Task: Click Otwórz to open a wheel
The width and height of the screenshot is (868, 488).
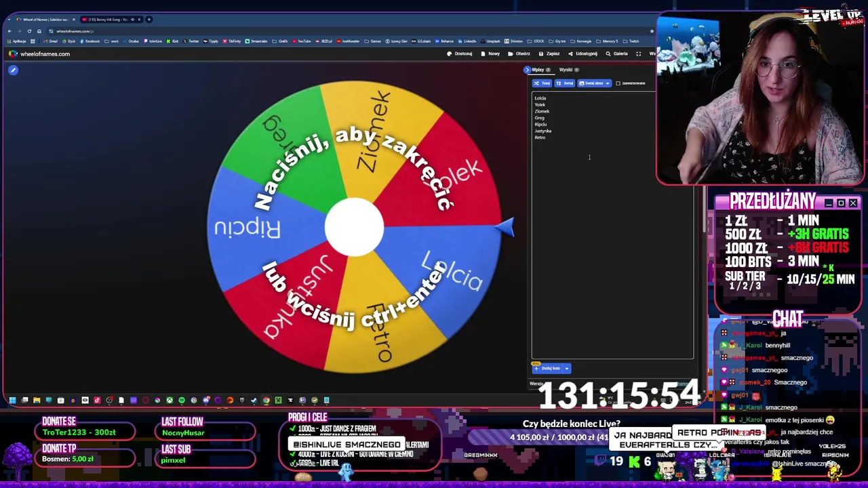Action: point(519,54)
